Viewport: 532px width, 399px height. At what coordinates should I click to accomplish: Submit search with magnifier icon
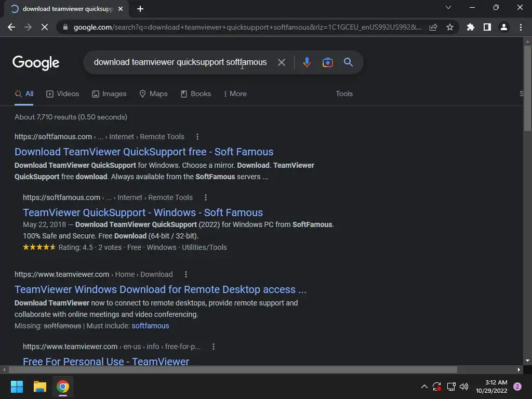pos(348,62)
